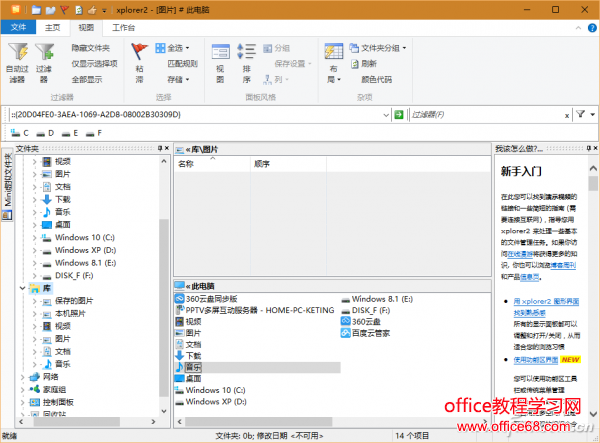
Task: Click the filter funnel icon at right of filter box
Action: (580, 114)
